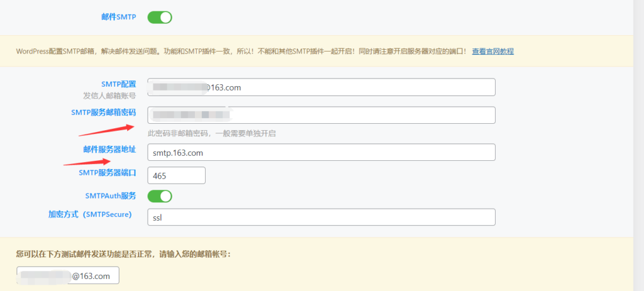Viewport: 644px width, 291px height.
Task: Click the 邮件服务器地址 label
Action: [x=109, y=150]
